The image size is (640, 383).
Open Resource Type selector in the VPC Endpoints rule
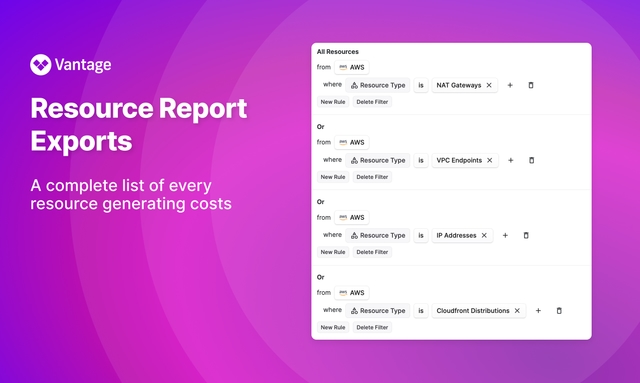tap(378, 160)
